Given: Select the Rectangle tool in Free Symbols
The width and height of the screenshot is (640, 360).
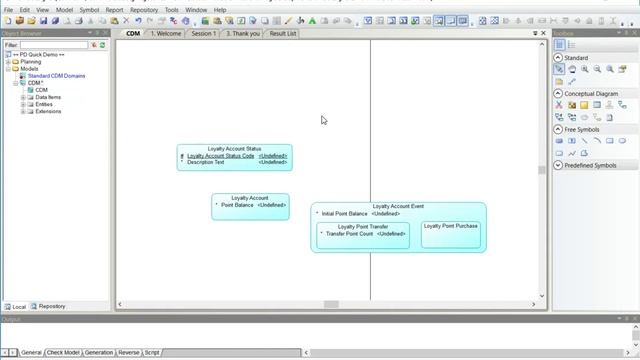Looking at the screenshot, I should point(610,141).
